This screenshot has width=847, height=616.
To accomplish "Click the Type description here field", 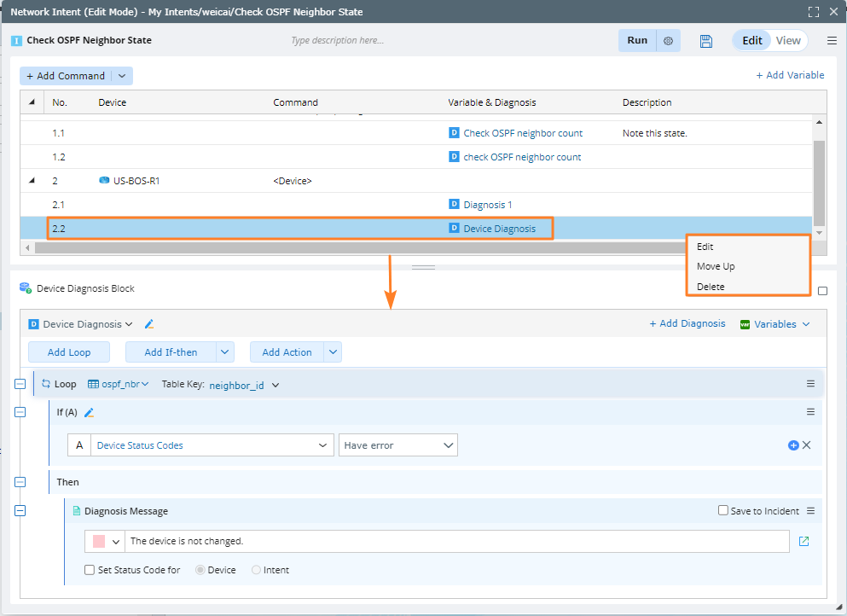I will point(338,41).
